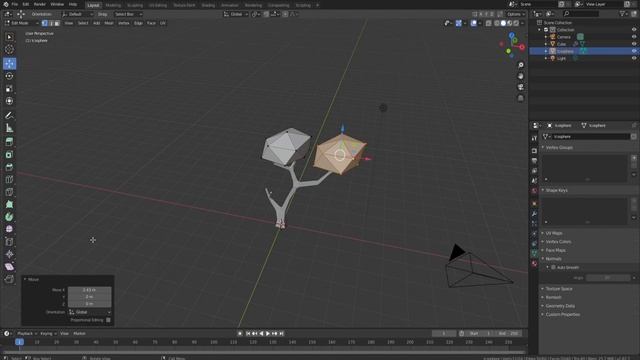The width and height of the screenshot is (640, 360).
Task: Open the File menu
Action: [15, 4]
